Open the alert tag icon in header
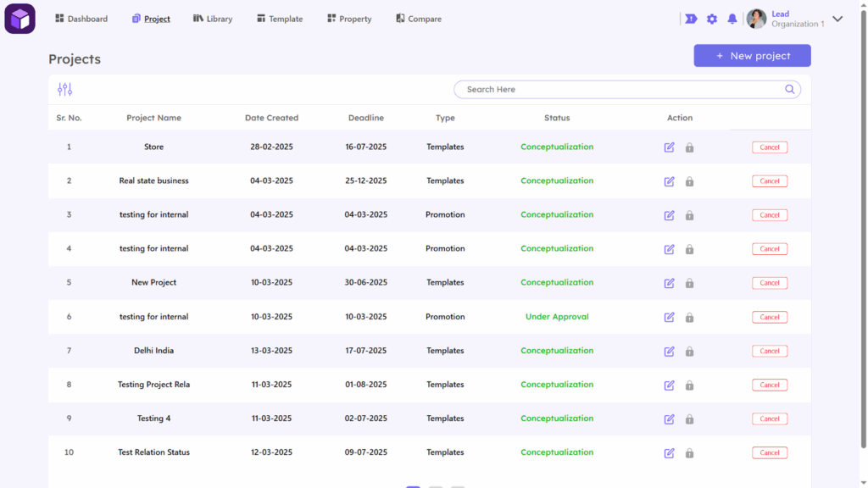Image resolution: width=868 pixels, height=488 pixels. (691, 19)
